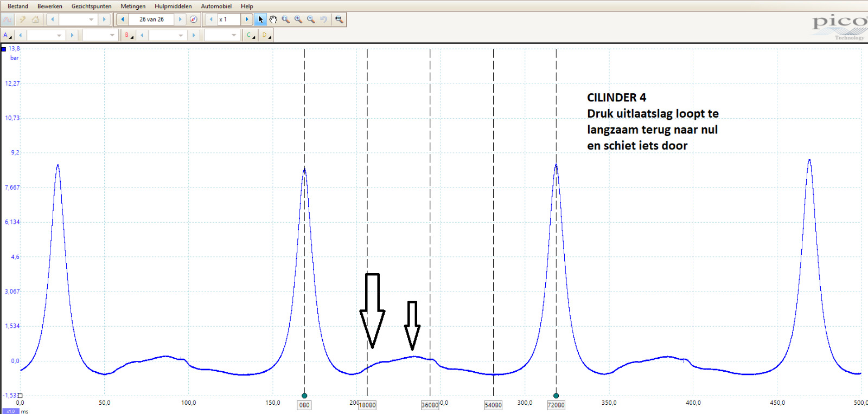Activate the window zoom selection tool
The width and height of the screenshot is (868, 414).
pyautogui.click(x=286, y=20)
